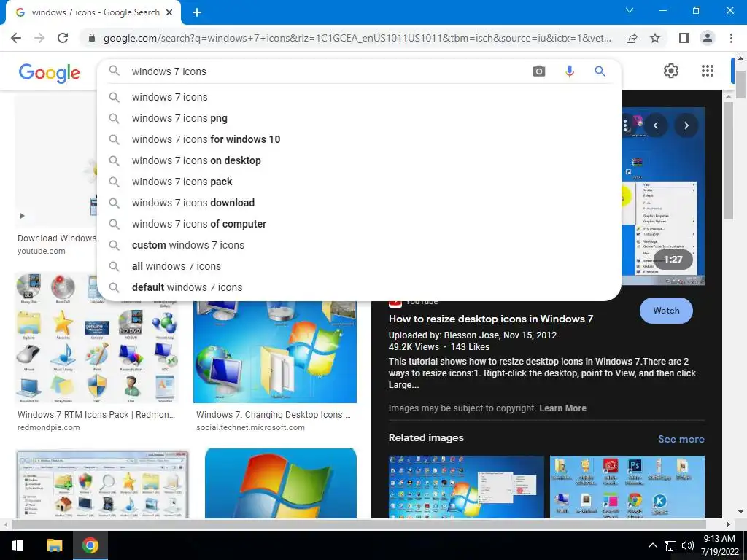Click the blue search magnifier button
This screenshot has height=560, width=747.
pyautogui.click(x=600, y=71)
